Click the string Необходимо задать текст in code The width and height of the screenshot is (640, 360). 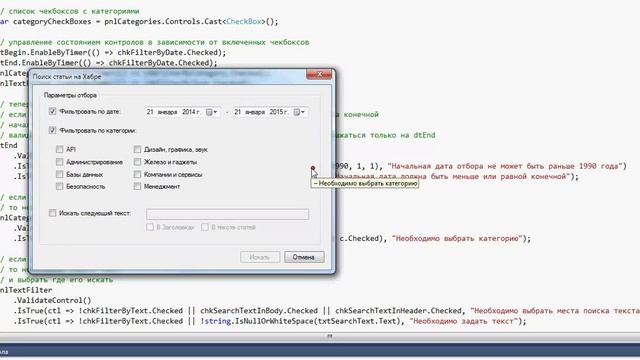click(x=464, y=321)
